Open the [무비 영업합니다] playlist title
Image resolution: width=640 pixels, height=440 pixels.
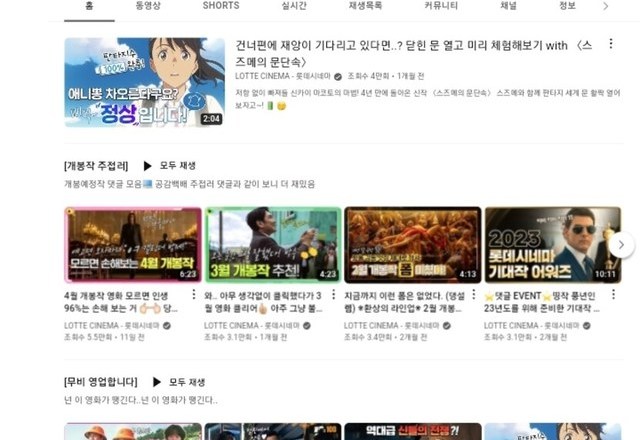point(102,382)
